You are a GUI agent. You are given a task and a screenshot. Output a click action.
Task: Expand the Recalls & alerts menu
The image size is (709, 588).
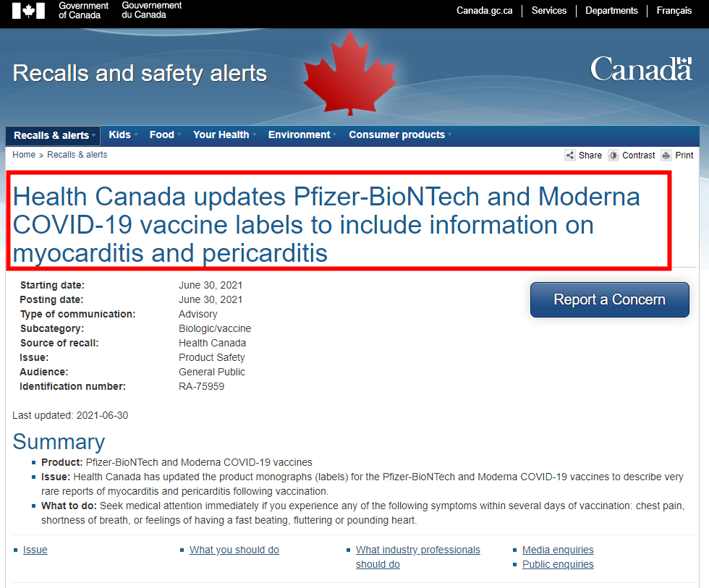(x=53, y=135)
